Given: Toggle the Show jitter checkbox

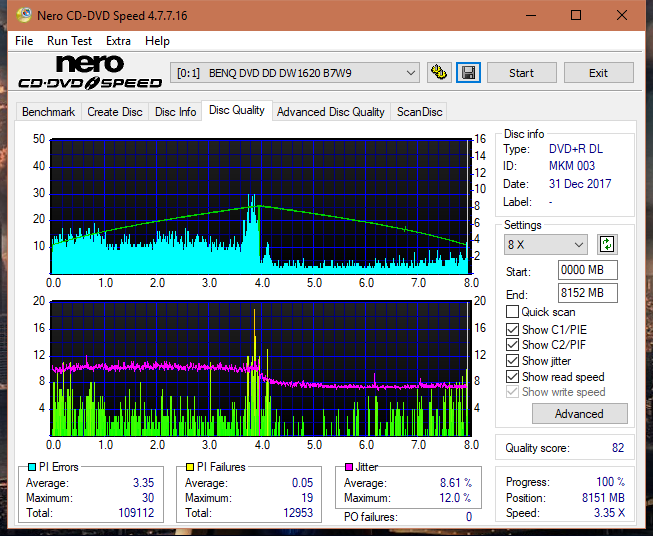Looking at the screenshot, I should (x=512, y=361).
